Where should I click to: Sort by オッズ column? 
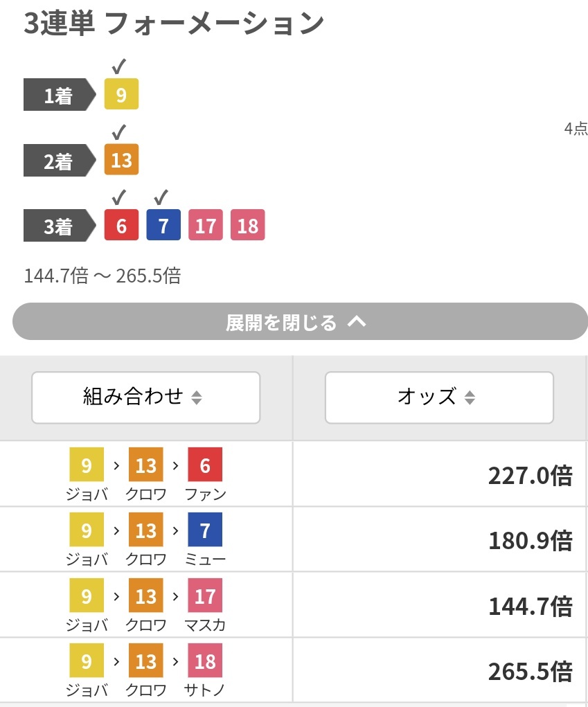coord(439,397)
